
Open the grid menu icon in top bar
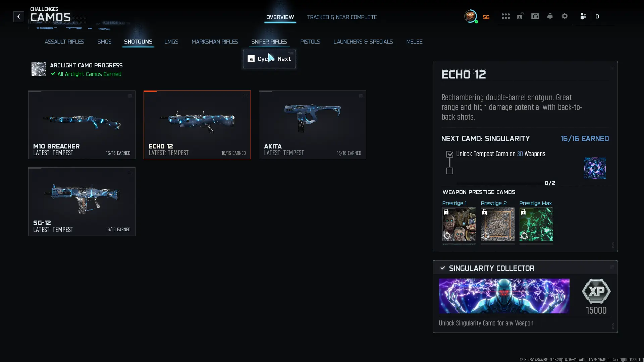point(505,16)
